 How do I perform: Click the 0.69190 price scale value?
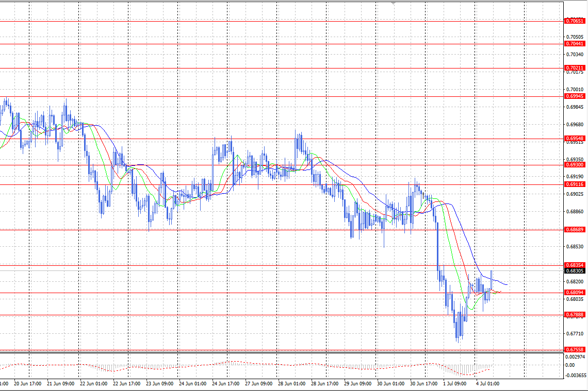pos(575,176)
